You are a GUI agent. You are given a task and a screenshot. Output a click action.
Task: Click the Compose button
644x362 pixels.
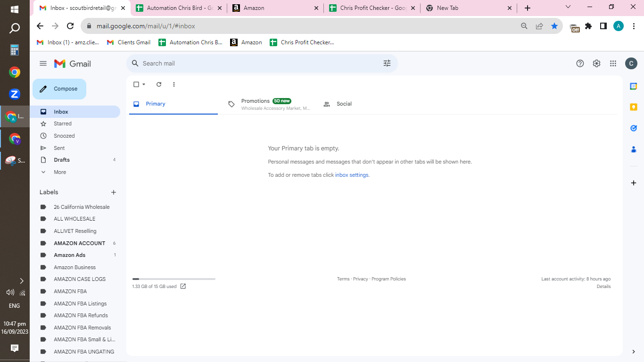click(59, 89)
